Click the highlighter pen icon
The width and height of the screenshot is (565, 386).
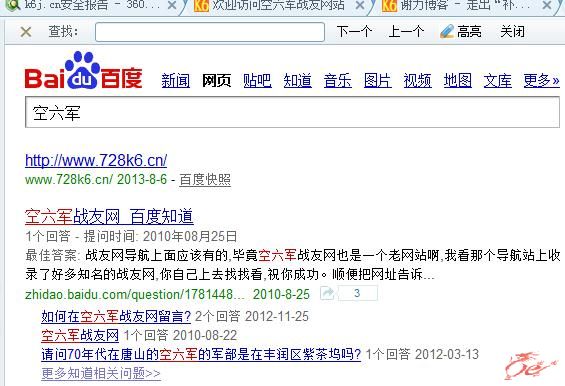[x=447, y=31]
